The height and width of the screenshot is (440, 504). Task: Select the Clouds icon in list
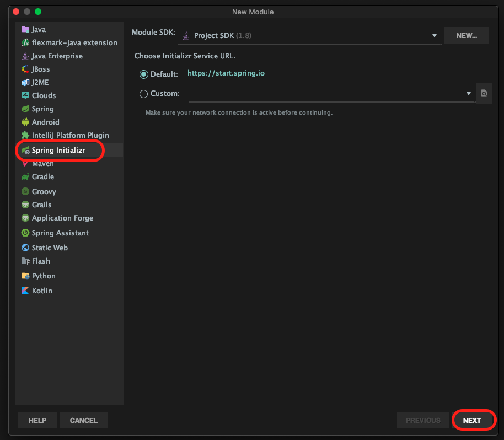click(x=25, y=95)
